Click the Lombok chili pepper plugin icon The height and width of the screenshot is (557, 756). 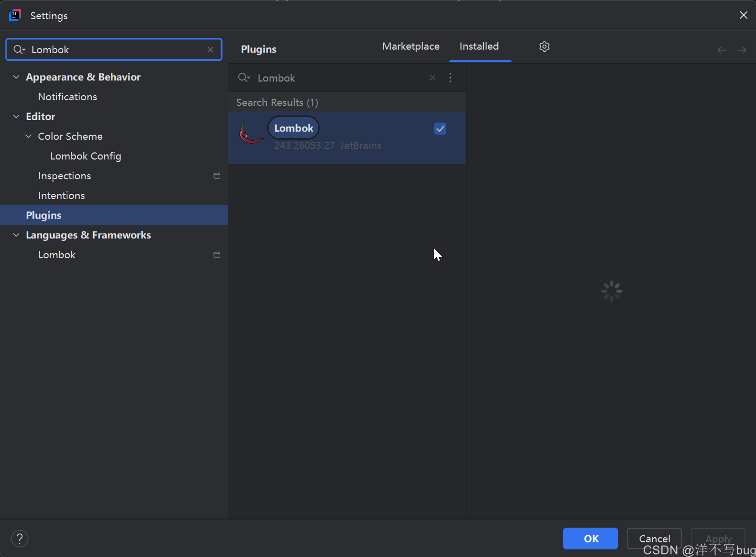(x=251, y=134)
